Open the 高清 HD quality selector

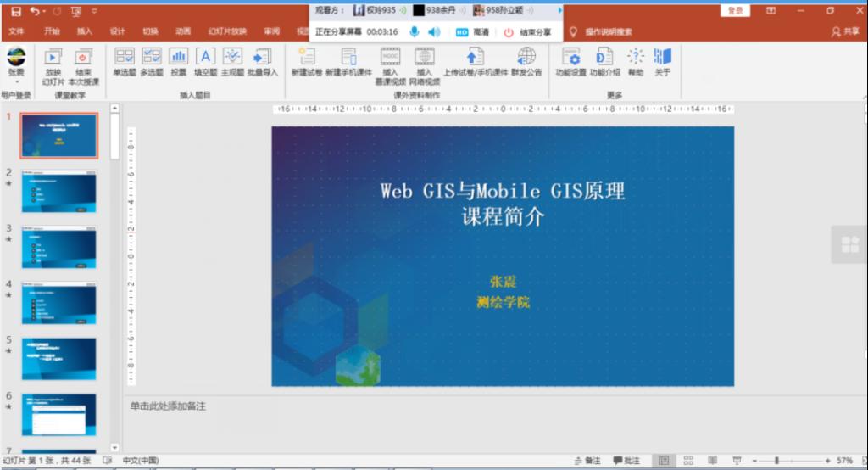473,32
